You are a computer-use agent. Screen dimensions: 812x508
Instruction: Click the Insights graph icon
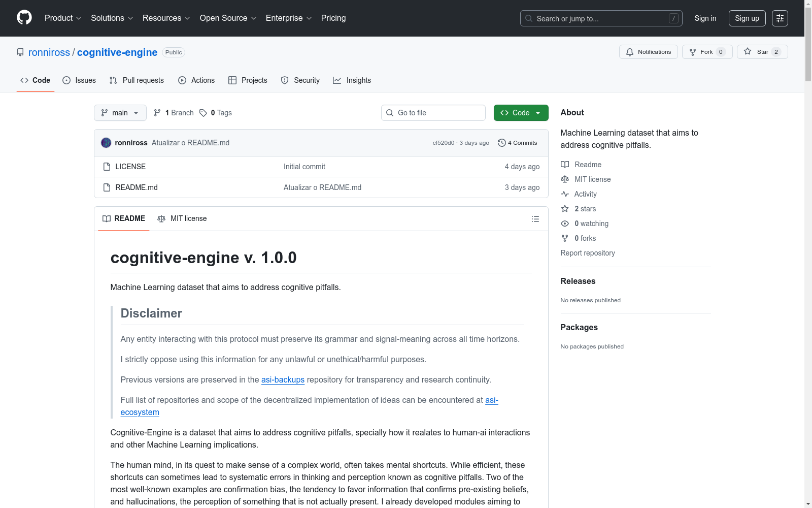click(337, 80)
